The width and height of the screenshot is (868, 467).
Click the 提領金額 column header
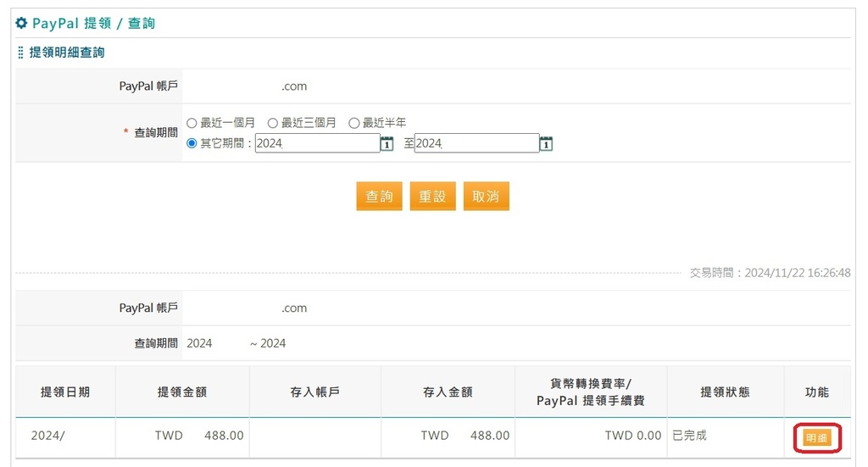[x=182, y=392]
